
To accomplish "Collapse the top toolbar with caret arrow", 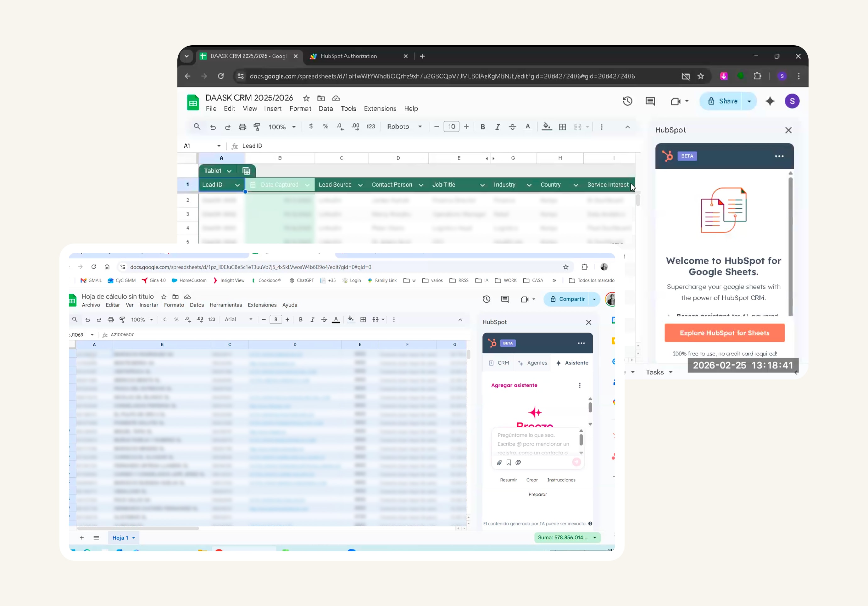I will pyautogui.click(x=627, y=127).
